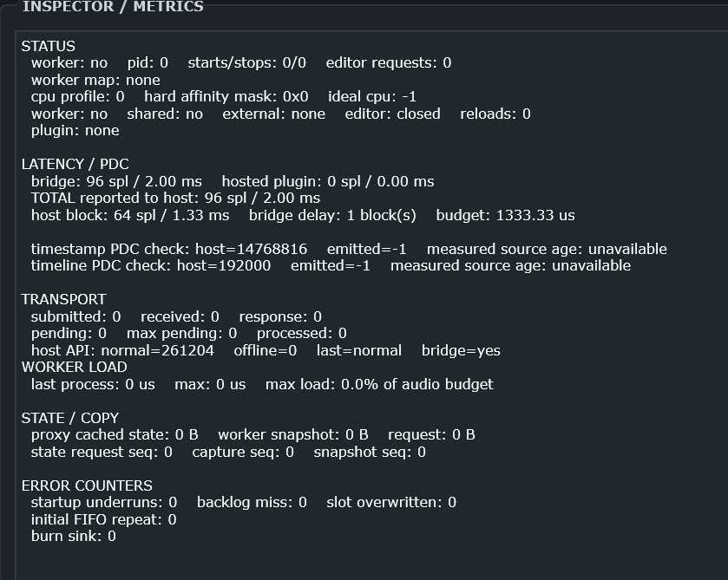Click timestamp PDC check host value

pos(251,249)
